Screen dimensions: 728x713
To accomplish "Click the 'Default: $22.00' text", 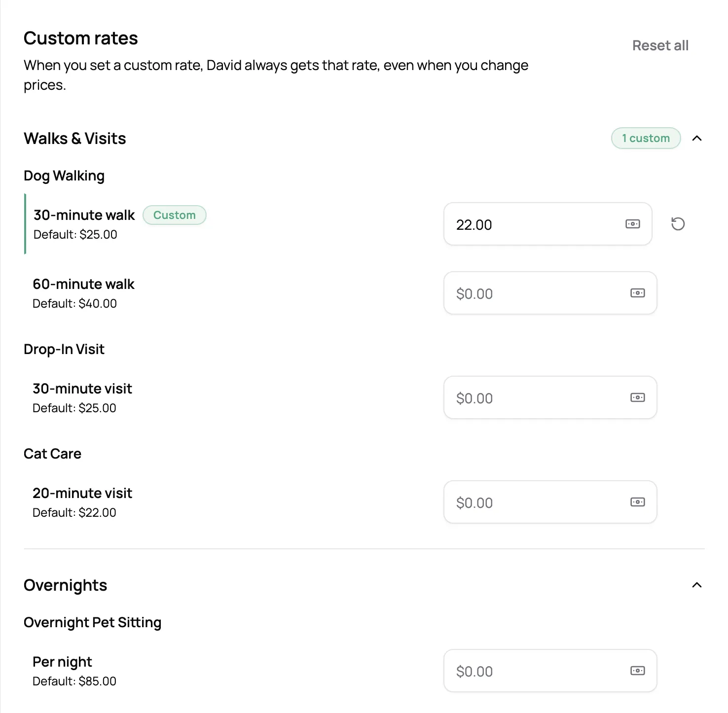I will pyautogui.click(x=74, y=513).
